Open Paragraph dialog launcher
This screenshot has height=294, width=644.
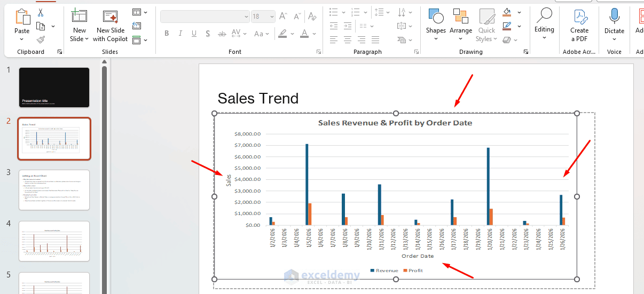tap(415, 52)
